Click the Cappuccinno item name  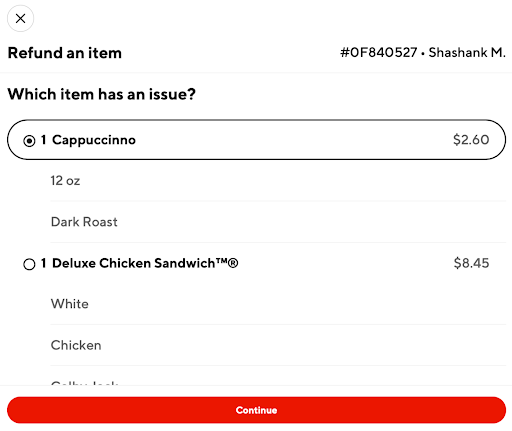point(94,140)
